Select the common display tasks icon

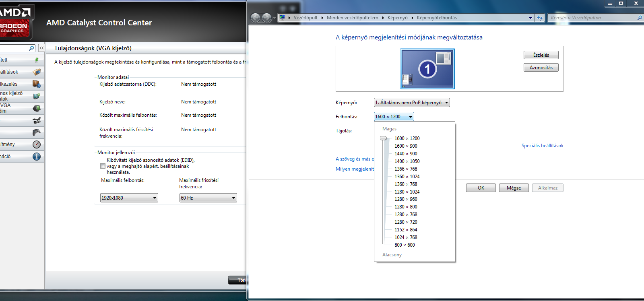[37, 96]
